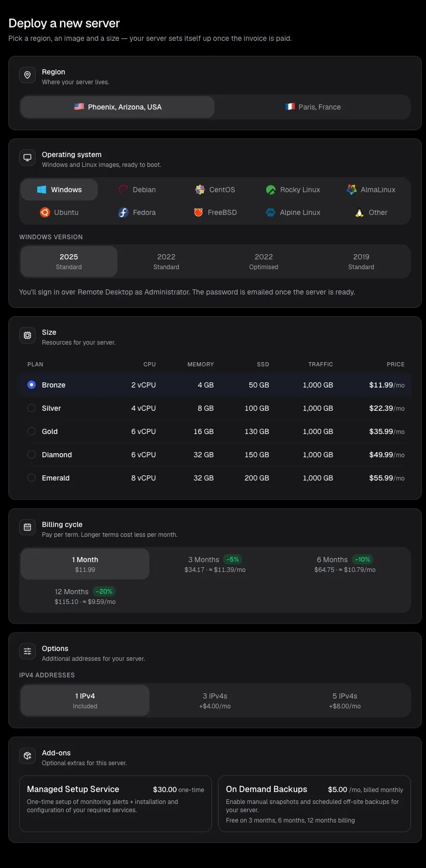The height and width of the screenshot is (868, 426).
Task: Select the Silver plan radio button
Action: click(32, 408)
